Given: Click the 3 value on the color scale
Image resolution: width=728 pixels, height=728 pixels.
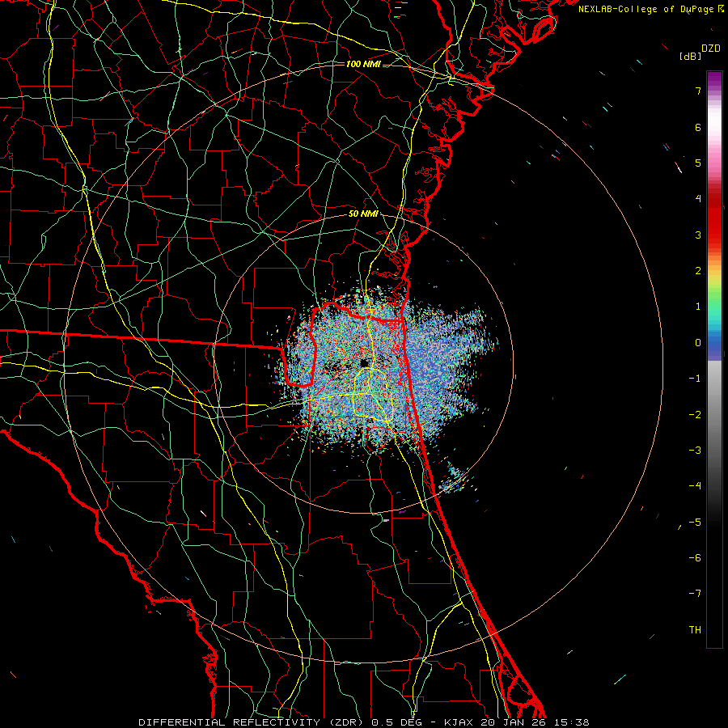Looking at the screenshot, I should pos(698,235).
